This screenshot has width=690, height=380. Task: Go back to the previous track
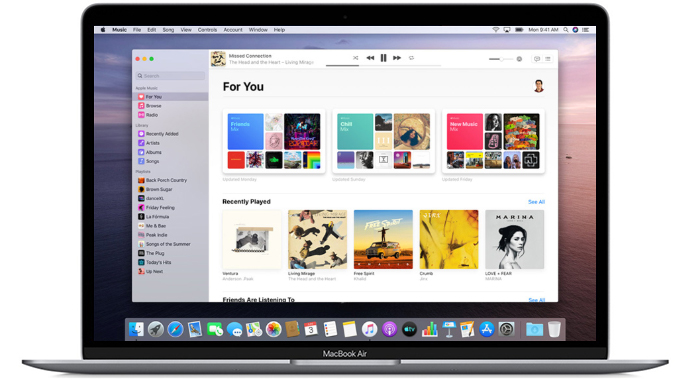(x=370, y=58)
